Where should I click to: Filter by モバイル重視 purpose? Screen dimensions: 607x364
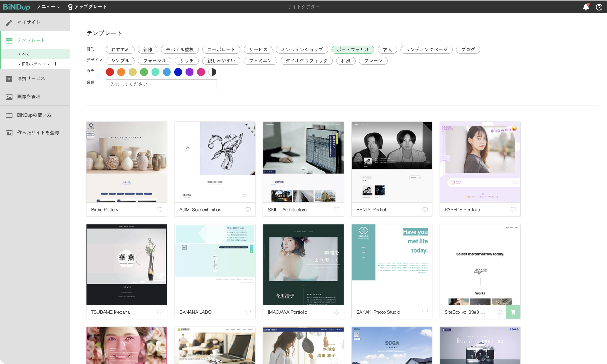[180, 50]
